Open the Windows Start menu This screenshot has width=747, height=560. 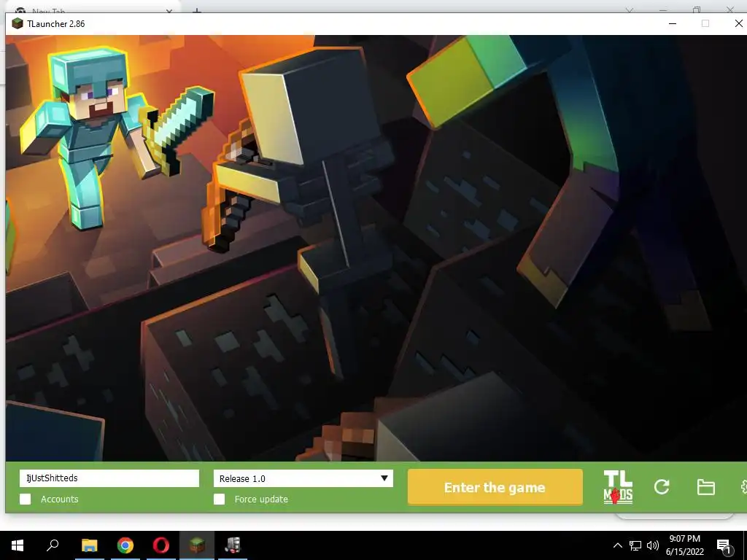(x=18, y=545)
